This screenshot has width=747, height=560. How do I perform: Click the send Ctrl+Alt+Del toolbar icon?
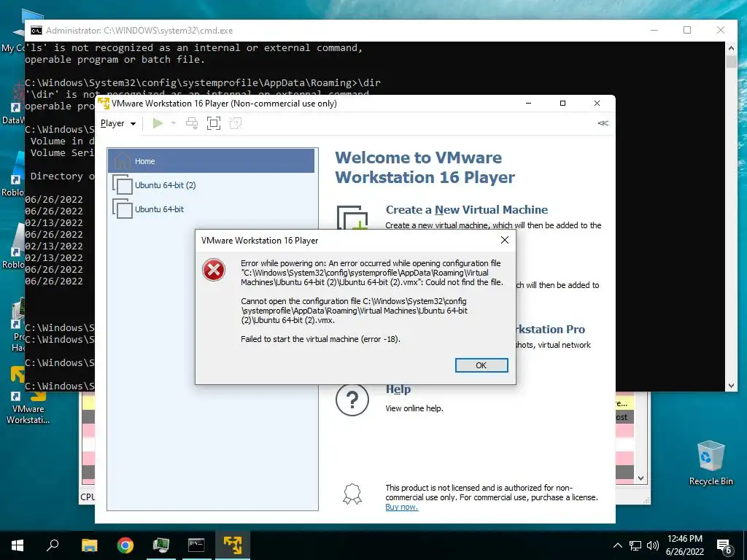coord(192,123)
